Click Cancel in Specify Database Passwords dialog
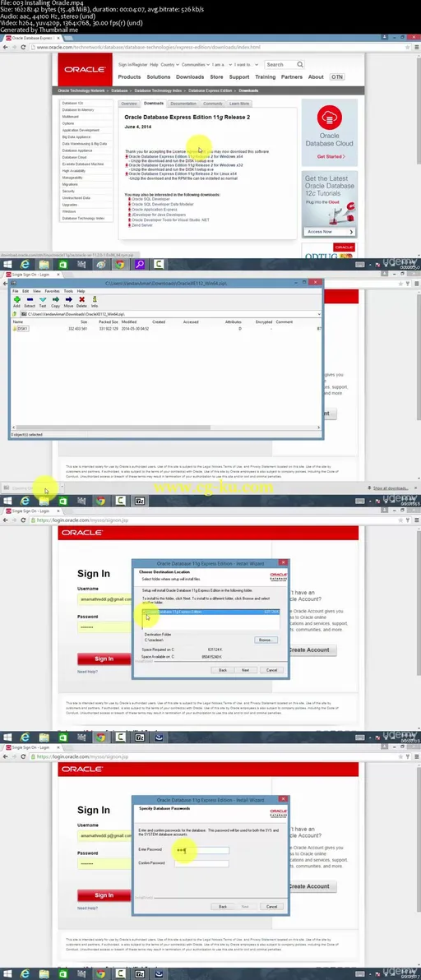421x980 pixels. coord(271,906)
